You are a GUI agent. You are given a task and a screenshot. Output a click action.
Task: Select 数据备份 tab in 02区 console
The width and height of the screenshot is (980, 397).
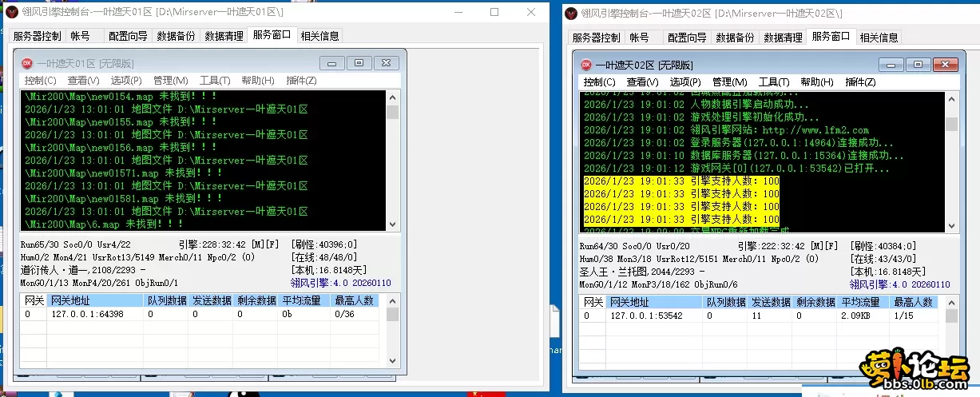click(x=736, y=38)
